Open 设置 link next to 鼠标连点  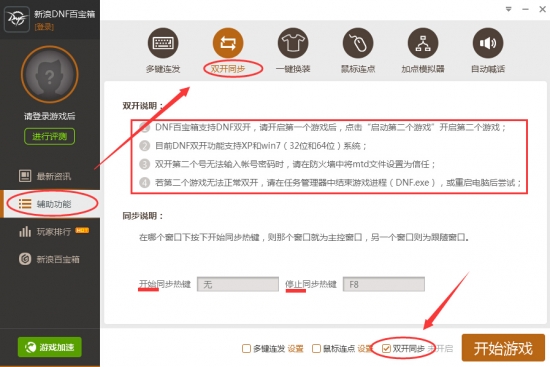(365, 348)
